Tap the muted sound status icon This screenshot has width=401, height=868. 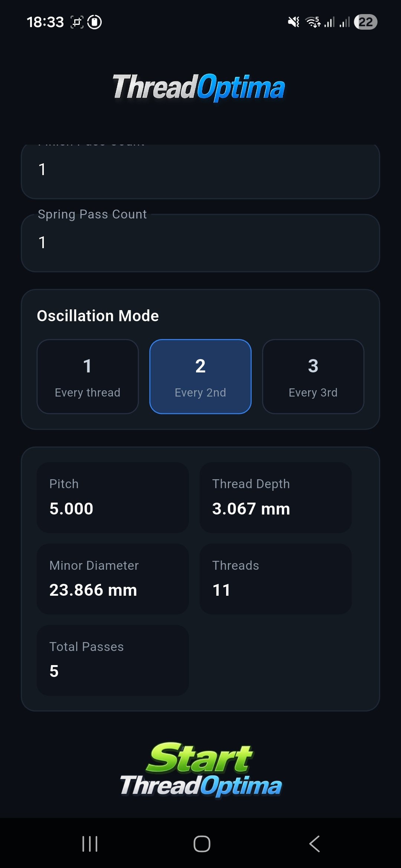(x=294, y=22)
